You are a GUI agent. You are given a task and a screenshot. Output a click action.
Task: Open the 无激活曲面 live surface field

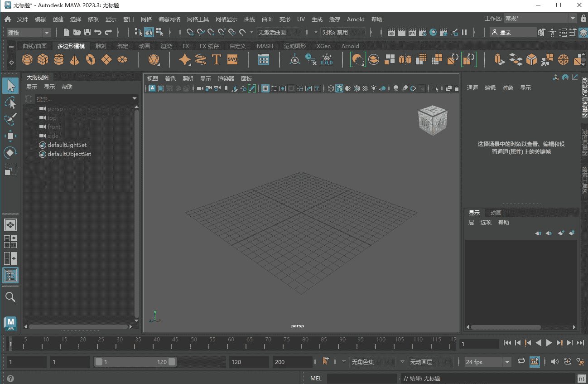[279, 32]
